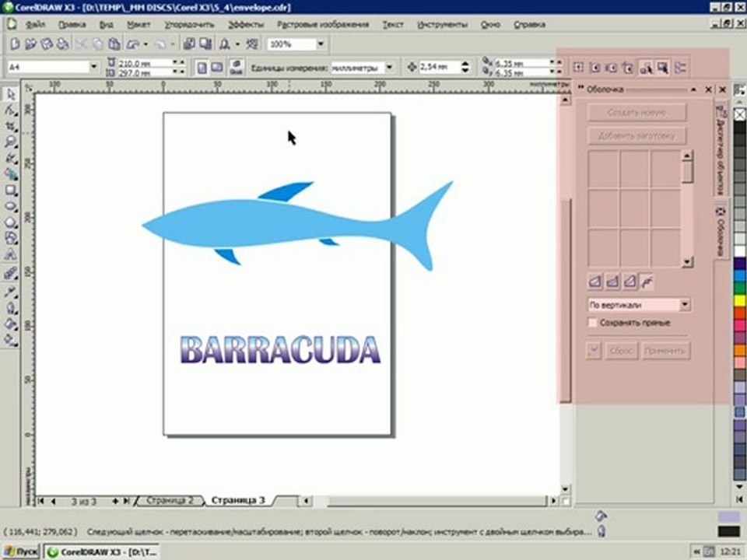747x560 pixels.
Task: Expand the Undo history dropdown arrow
Action: 146,44
